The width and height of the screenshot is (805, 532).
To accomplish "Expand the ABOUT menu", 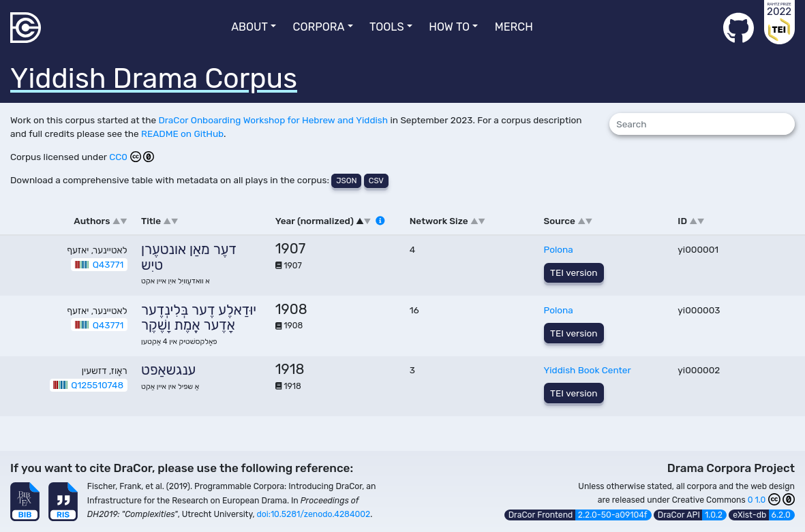I will click(253, 27).
